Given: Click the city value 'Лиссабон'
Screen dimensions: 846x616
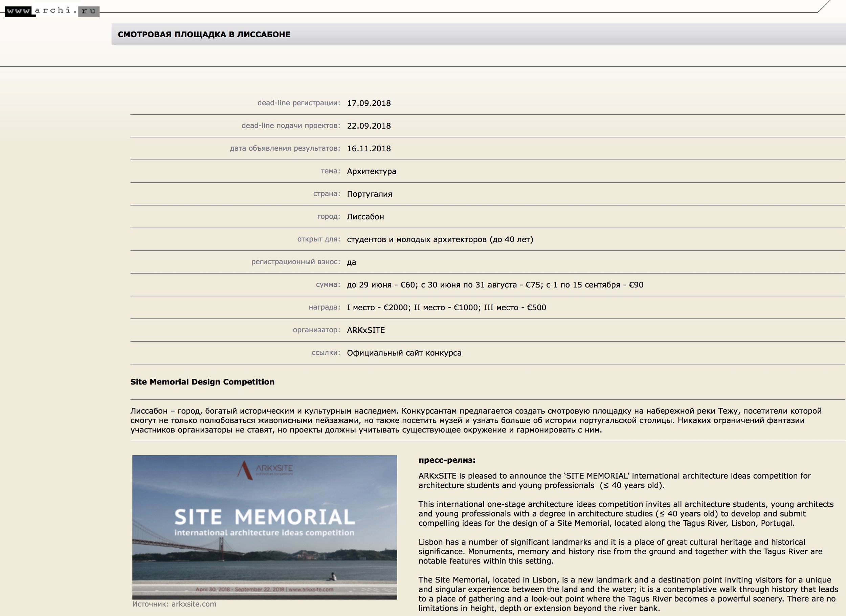Looking at the screenshot, I should coord(365,217).
